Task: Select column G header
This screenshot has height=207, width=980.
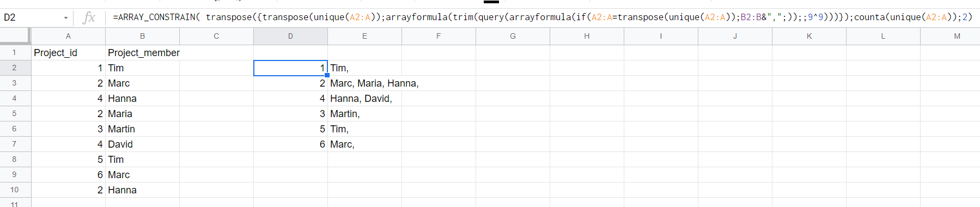Action: [513, 36]
